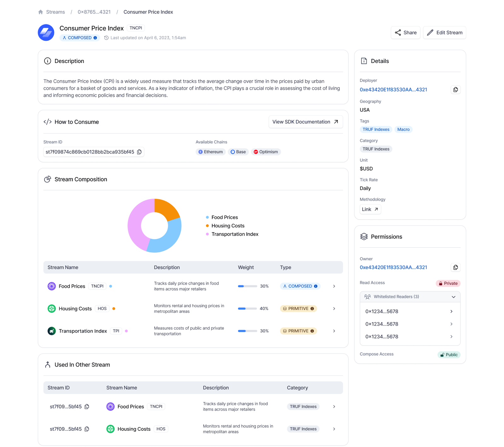Collapse the Whitelisted Readers list

point(453,297)
